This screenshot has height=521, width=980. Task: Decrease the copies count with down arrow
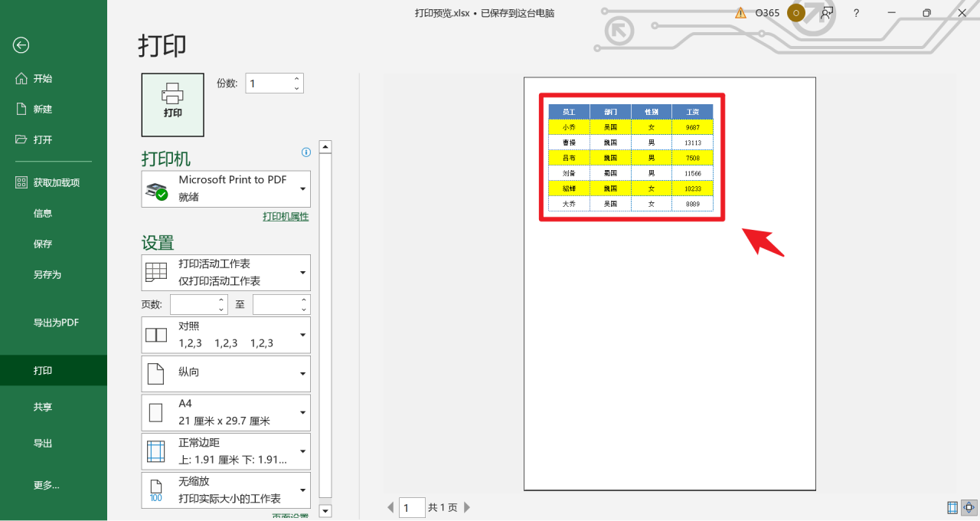pos(297,89)
